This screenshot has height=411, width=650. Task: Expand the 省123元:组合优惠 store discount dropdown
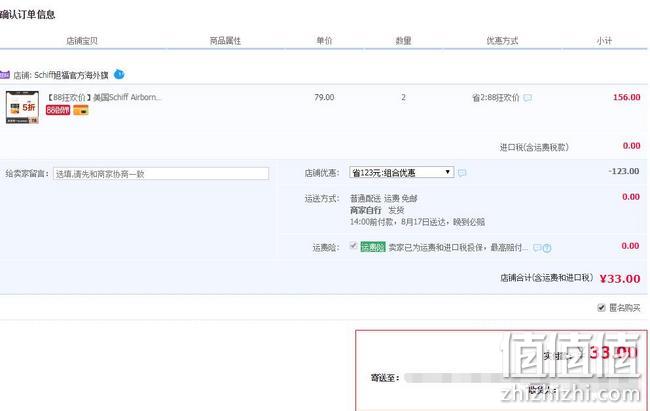click(x=401, y=172)
